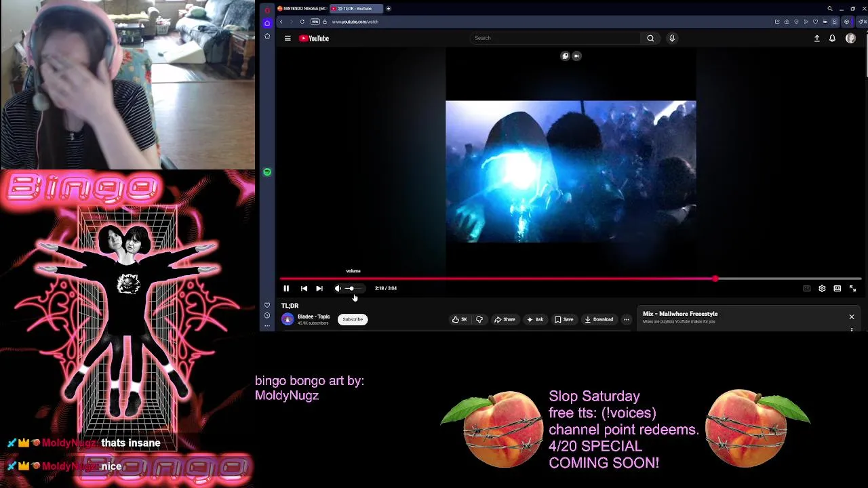Focus the YouTube search field
This screenshot has height=488, width=868.
pos(555,38)
